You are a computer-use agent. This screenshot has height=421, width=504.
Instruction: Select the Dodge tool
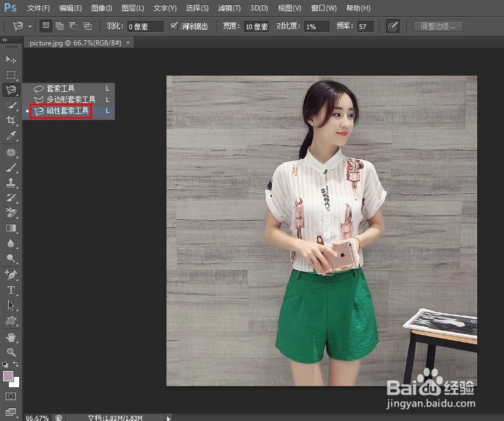pos(11,258)
